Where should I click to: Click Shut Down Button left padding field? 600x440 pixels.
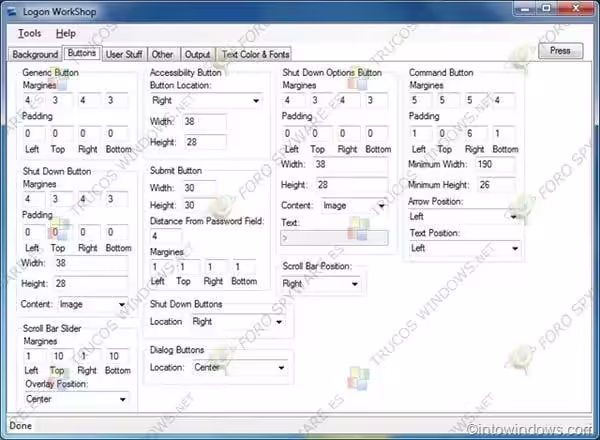click(x=33, y=232)
